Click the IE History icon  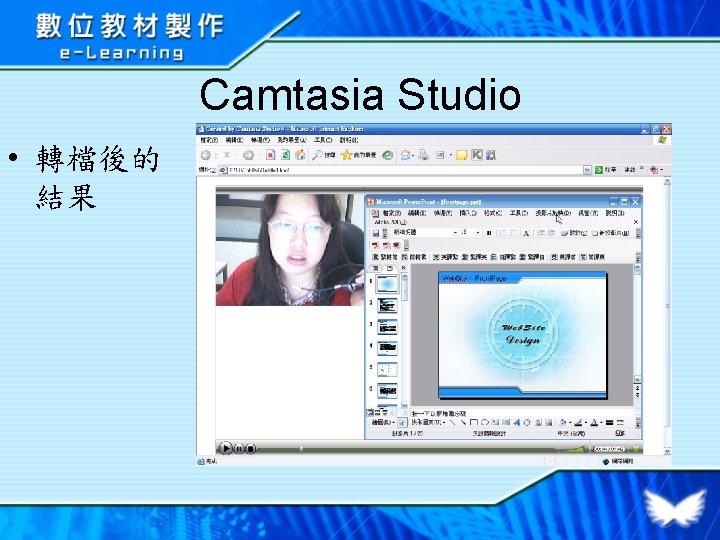pos(388,155)
